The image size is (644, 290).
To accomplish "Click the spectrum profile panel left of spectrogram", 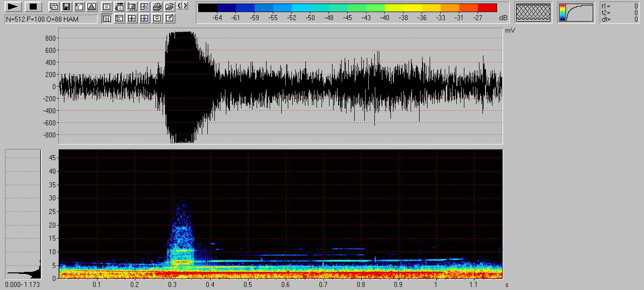I will (23, 214).
